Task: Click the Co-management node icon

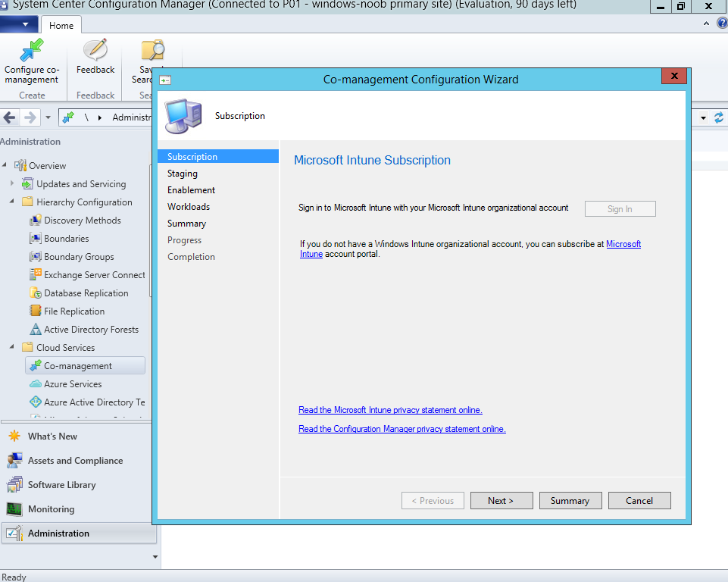Action: [x=36, y=365]
